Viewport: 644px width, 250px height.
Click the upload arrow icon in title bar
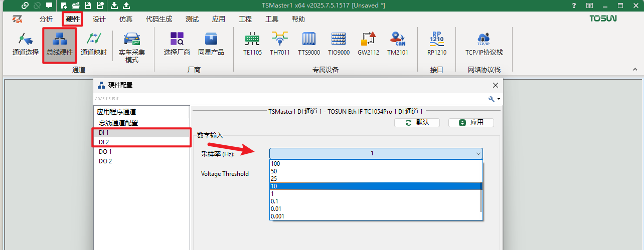126,6
